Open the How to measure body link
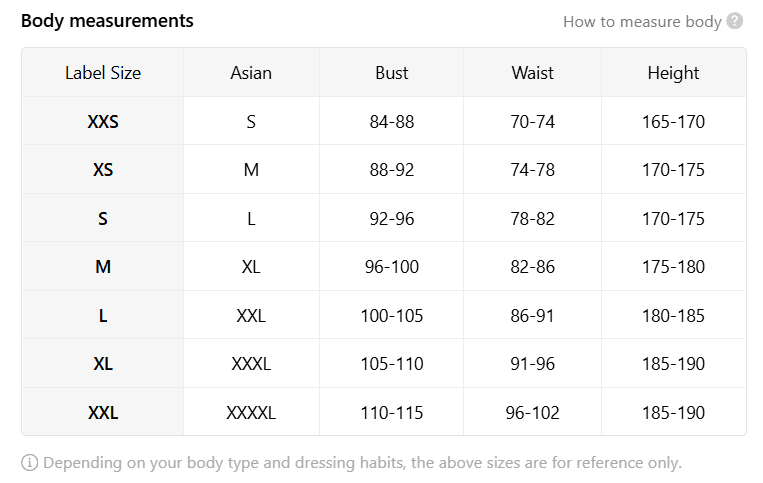 (642, 21)
